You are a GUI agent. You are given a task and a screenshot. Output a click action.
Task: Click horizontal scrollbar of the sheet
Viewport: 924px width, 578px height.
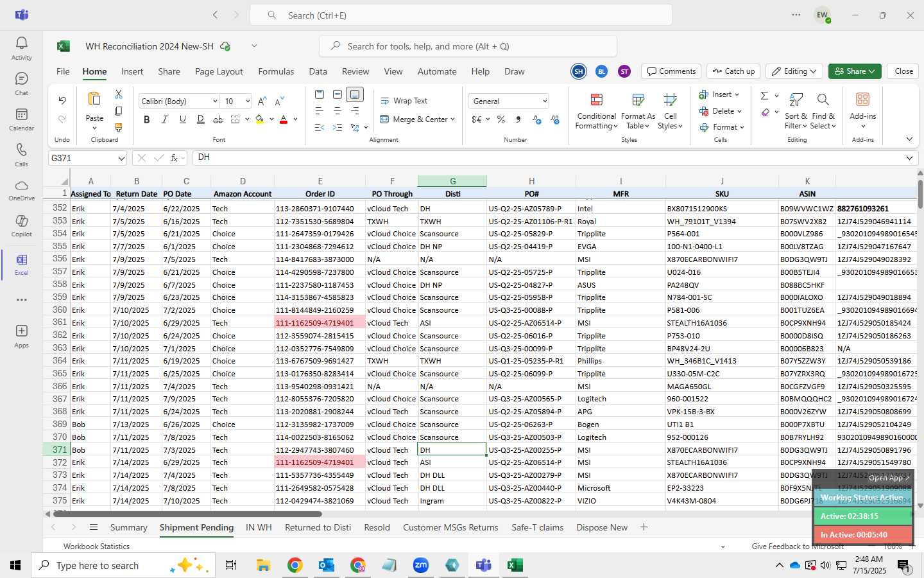187,514
